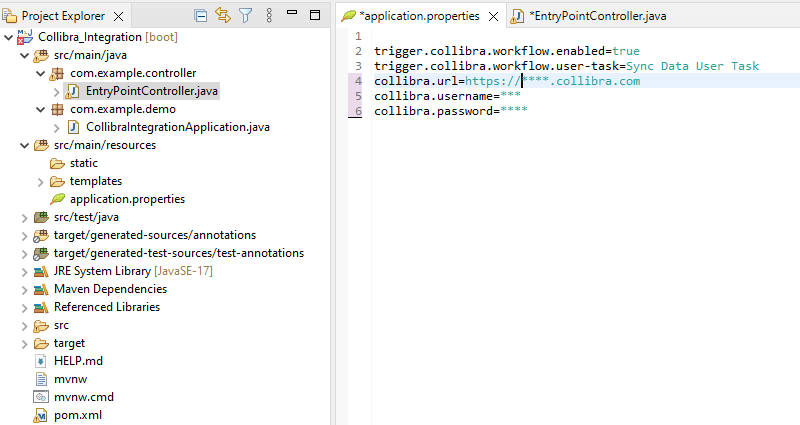Collapse the Collibra_Integration project node

click(8, 37)
